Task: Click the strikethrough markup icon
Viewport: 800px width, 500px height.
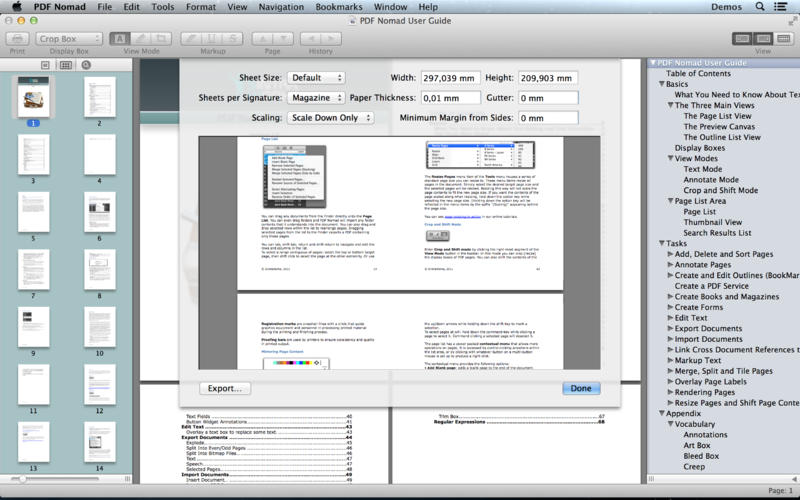Action: (233, 39)
